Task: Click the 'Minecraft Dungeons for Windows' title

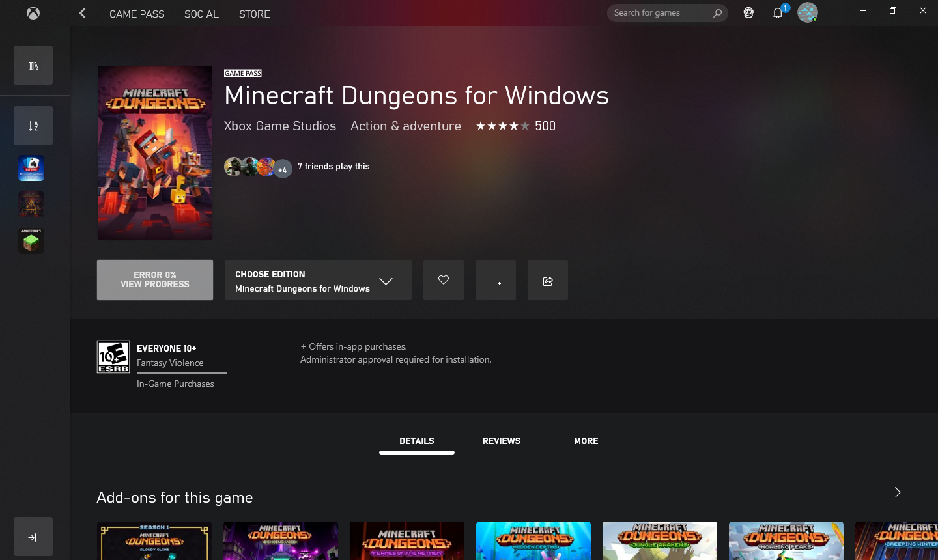Action: click(416, 96)
